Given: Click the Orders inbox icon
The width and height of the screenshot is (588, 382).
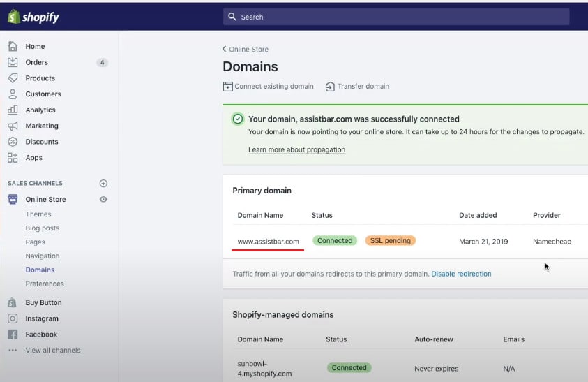Looking at the screenshot, I should coord(13,62).
